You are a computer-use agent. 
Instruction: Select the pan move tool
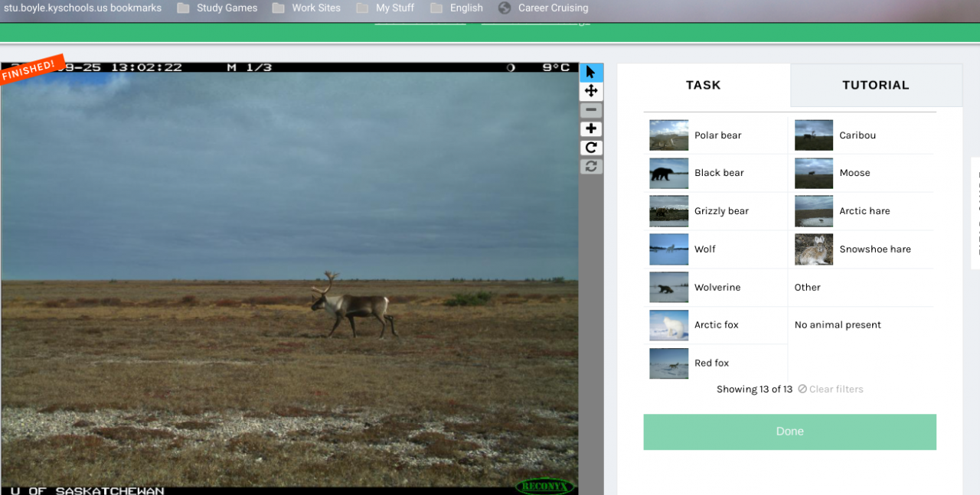591,91
